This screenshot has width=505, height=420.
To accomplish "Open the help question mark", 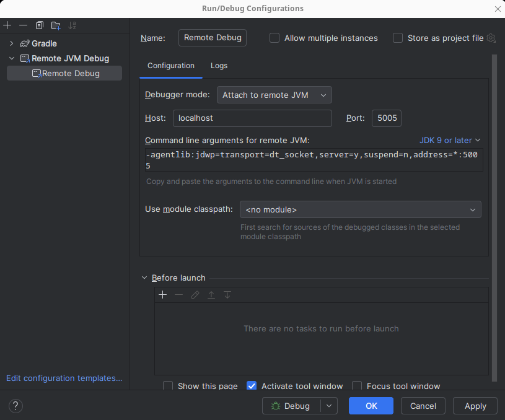I will tap(15, 406).
